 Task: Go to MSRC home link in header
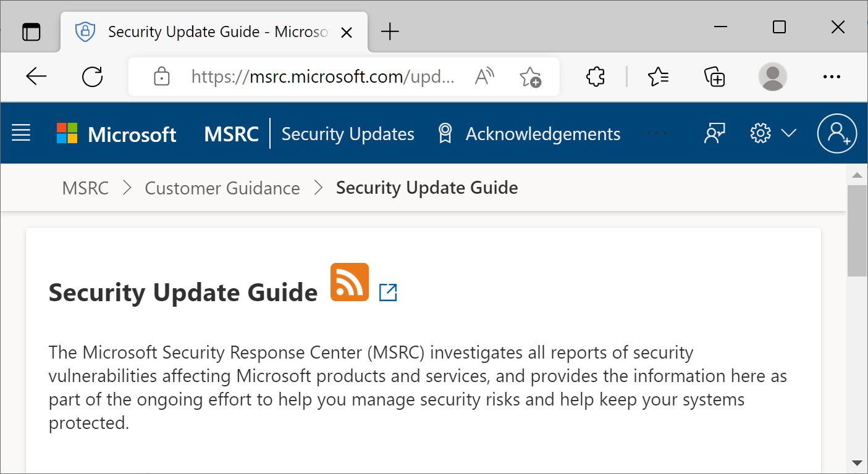coord(231,134)
